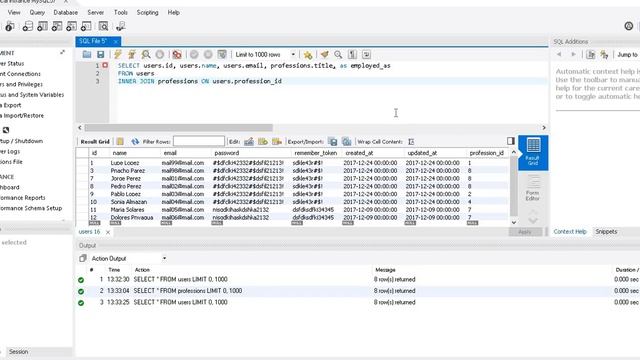Toggle invisible characters display icon
Screen dimensions: 640x360
[x=352, y=54]
